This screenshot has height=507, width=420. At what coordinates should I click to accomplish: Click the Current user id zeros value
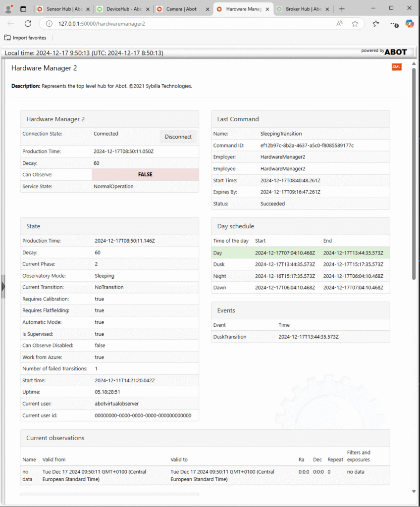click(143, 415)
